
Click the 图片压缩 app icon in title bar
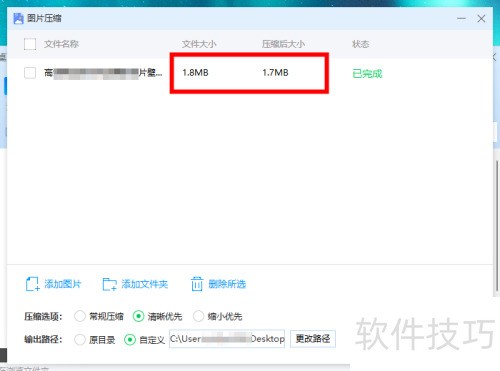click(x=18, y=18)
